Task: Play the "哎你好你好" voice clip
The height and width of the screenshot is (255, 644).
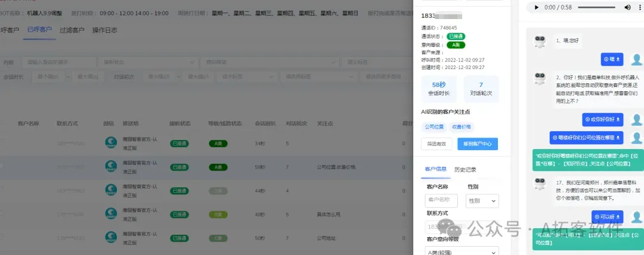Action: 587,120
